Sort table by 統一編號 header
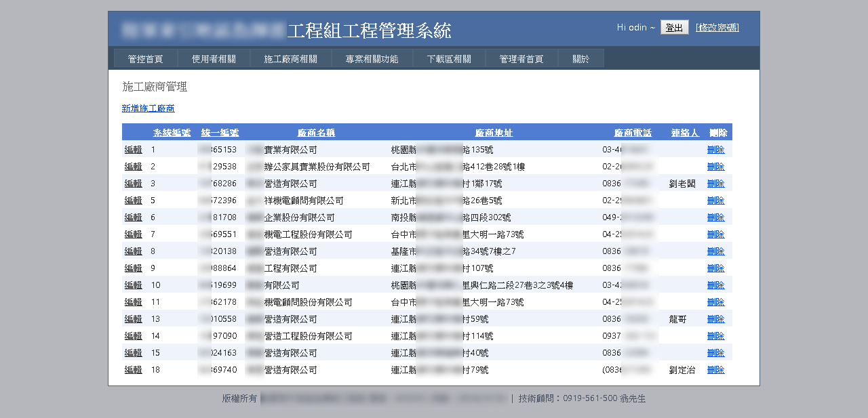Viewport: 868px width, 418px height. [x=220, y=133]
